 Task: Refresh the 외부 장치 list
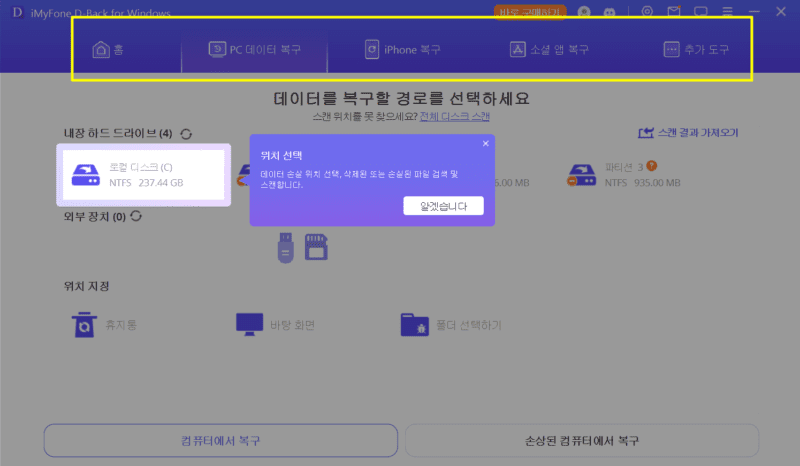(136, 216)
